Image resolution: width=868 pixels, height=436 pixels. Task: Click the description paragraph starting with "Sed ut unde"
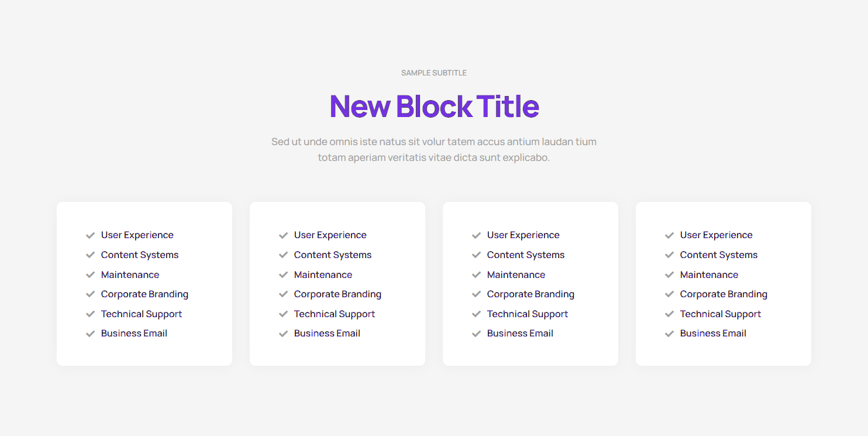434,149
